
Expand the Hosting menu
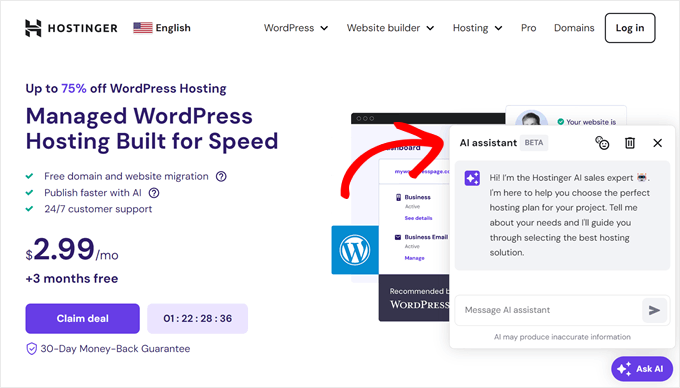pos(477,28)
